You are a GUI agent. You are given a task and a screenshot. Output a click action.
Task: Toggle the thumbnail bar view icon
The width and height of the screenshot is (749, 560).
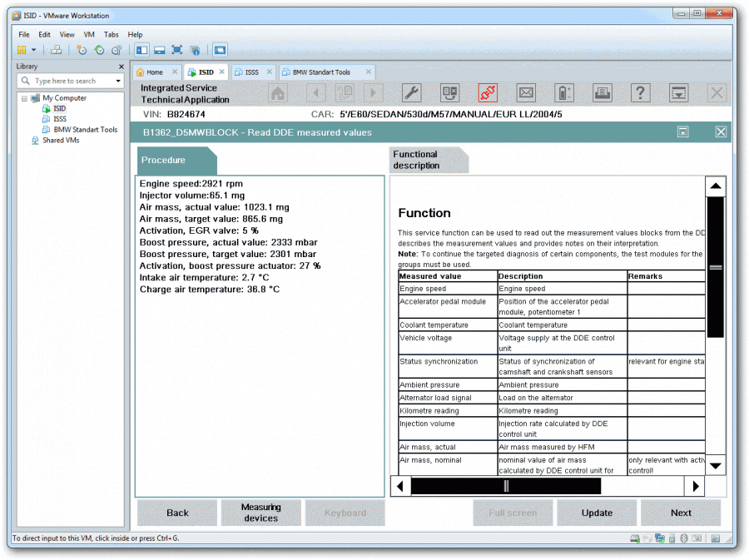(x=160, y=50)
